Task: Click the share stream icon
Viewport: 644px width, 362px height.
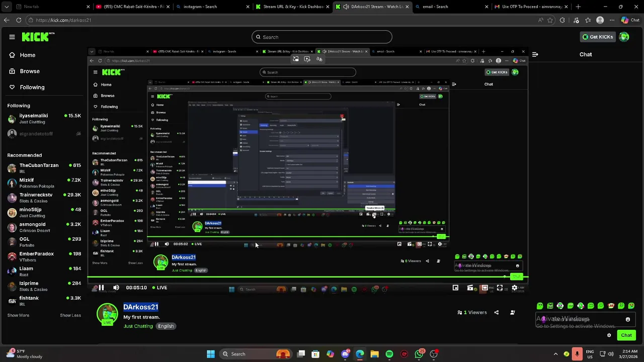Action: (x=497, y=312)
